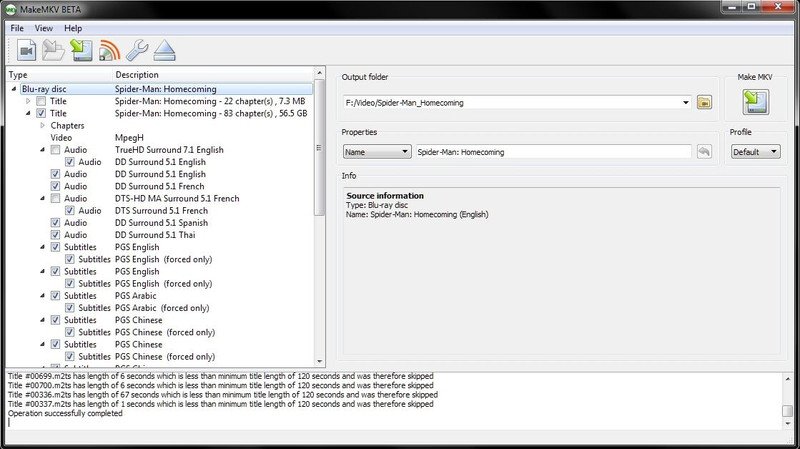Close the MakeMKV window
Screen dimensions: 800x449
[x=778, y=7]
